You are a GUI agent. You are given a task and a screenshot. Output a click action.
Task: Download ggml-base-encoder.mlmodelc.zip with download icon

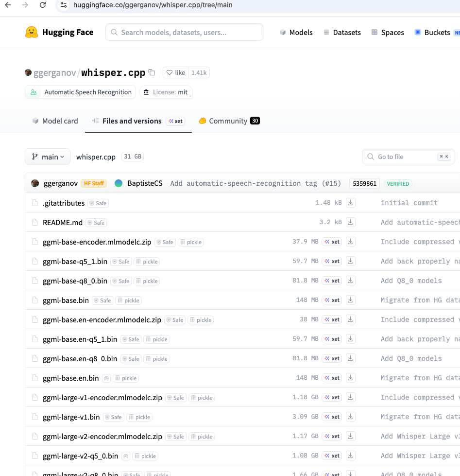click(x=351, y=242)
